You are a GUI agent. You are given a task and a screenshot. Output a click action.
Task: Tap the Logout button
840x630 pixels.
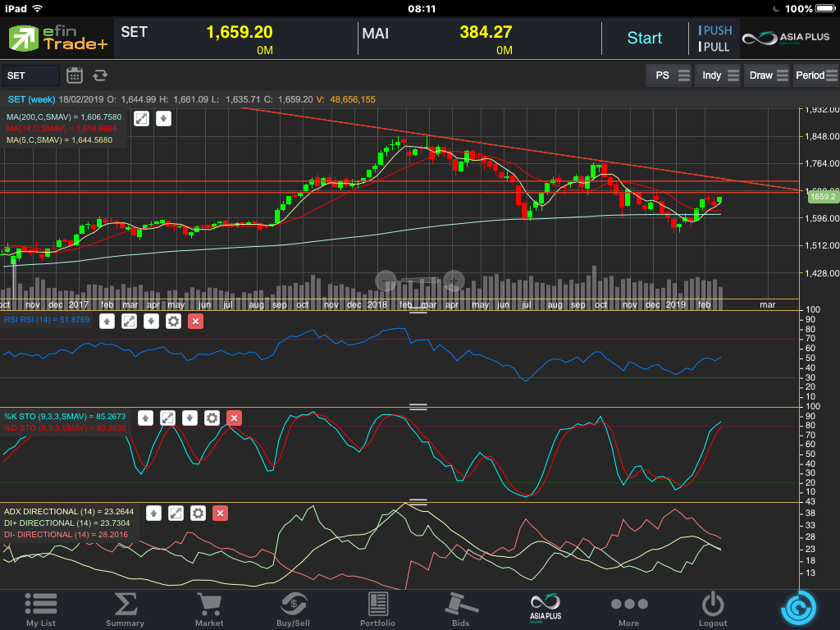713,609
